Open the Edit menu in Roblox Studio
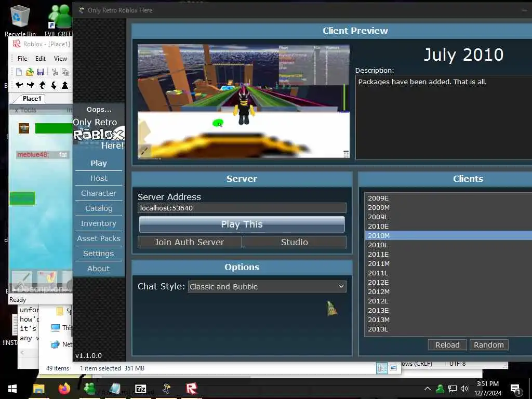This screenshot has height=399, width=532. click(x=41, y=58)
